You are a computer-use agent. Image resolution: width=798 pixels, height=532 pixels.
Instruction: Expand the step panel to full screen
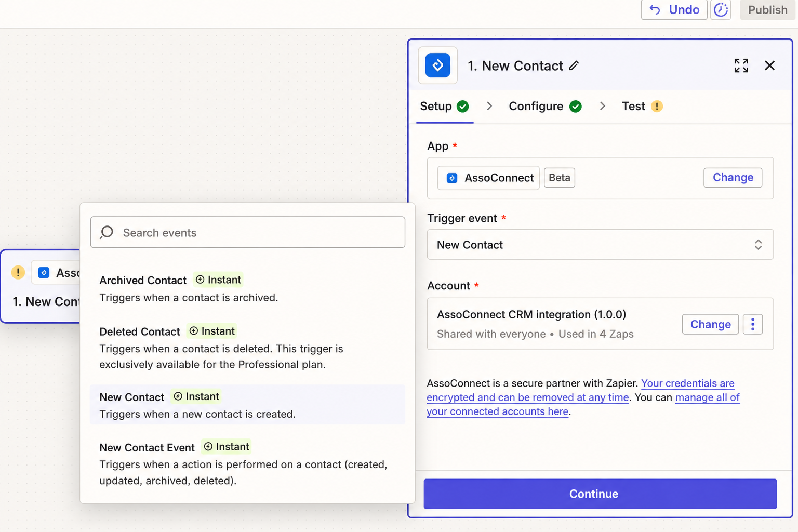[x=741, y=65]
